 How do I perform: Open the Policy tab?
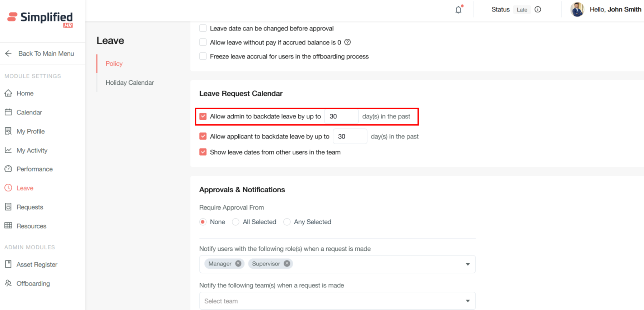point(114,64)
